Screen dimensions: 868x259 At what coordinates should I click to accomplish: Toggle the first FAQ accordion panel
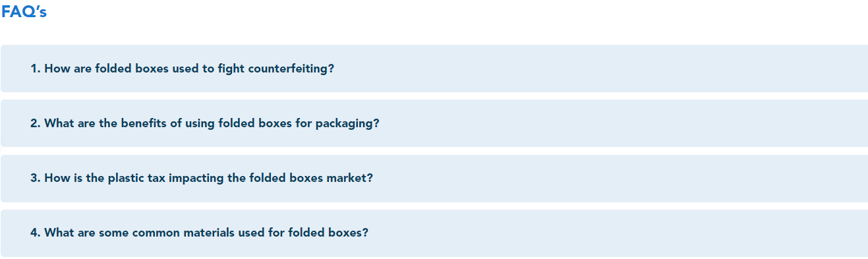(434, 69)
